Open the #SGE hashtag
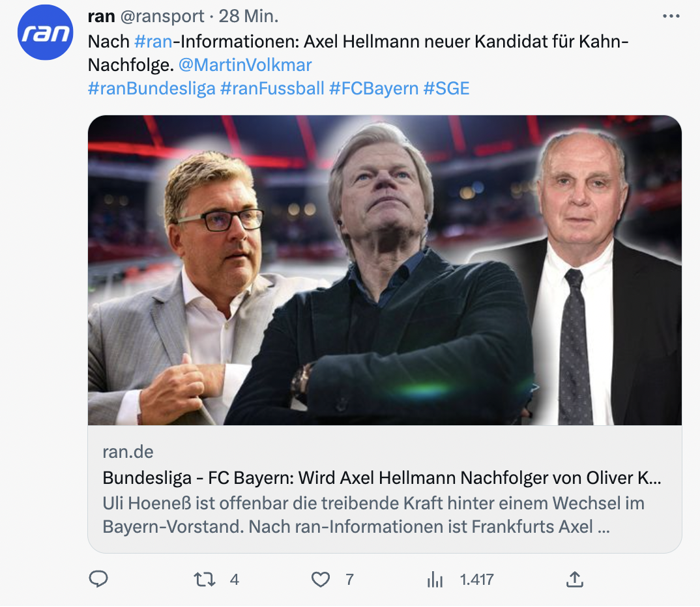This screenshot has width=700, height=607. [446, 88]
